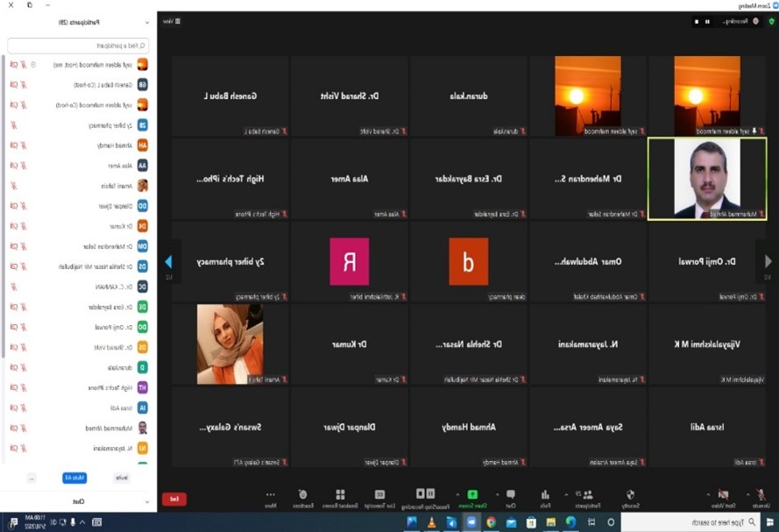Image resolution: width=779 pixels, height=532 pixels.
Task: Open Live Transcript CC icon
Action: pos(379,496)
